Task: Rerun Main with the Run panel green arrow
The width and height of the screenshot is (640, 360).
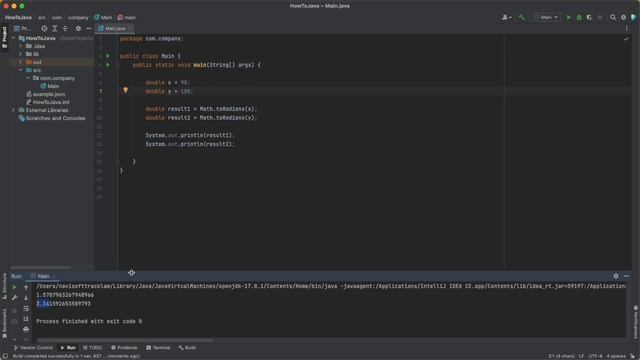Action: click(x=14, y=287)
